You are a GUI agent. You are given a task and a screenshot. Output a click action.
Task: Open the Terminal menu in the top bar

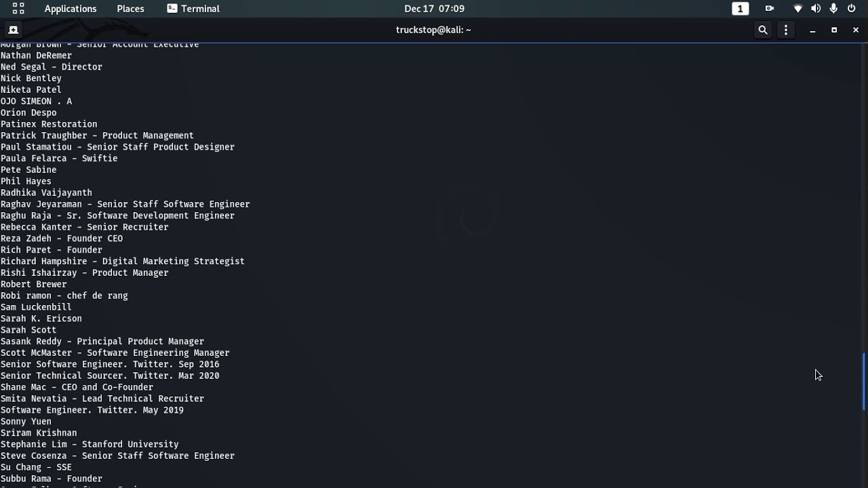click(202, 9)
